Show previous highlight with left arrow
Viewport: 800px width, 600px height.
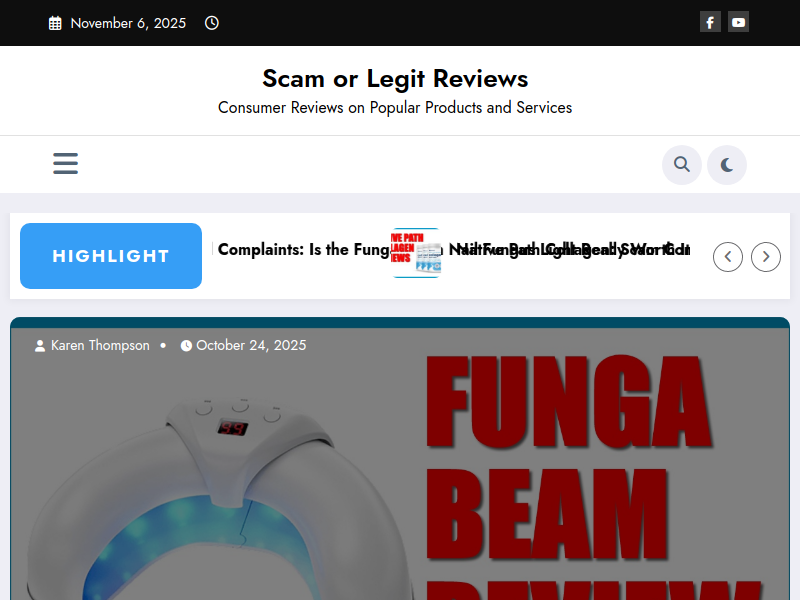click(728, 257)
